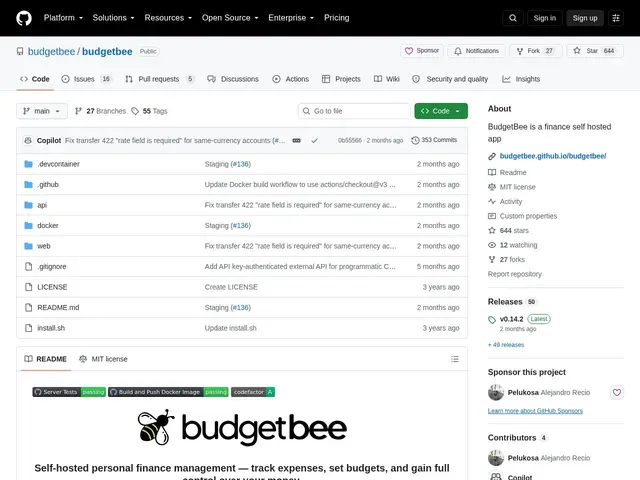Click the web folder icon
This screenshot has width=640, height=480.
click(28, 246)
